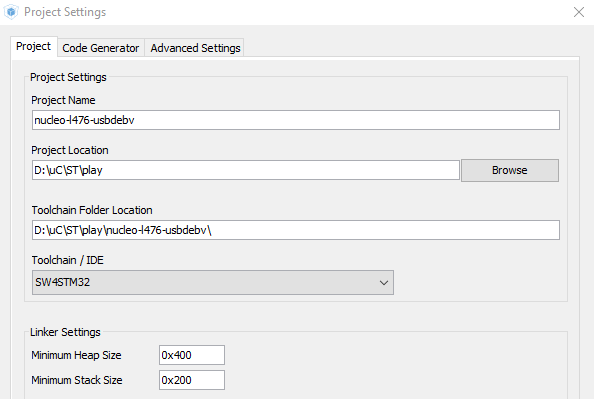Edit the Minimum Stack Size value 0x200
The width and height of the screenshot is (594, 399).
point(192,380)
